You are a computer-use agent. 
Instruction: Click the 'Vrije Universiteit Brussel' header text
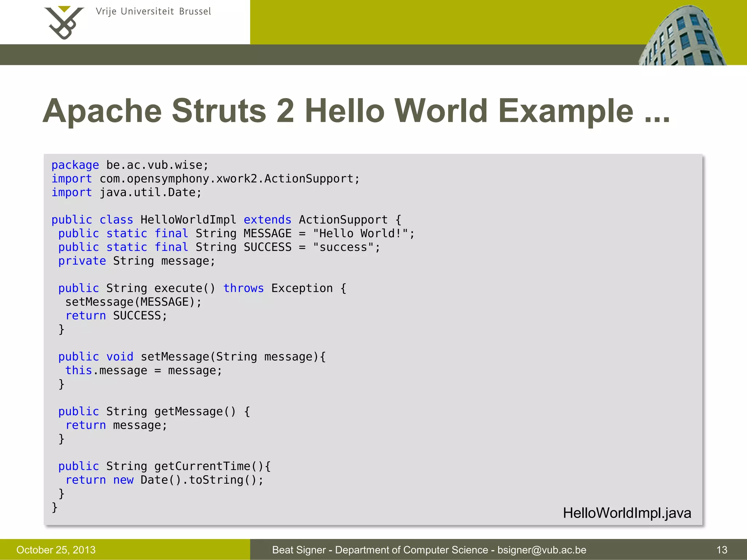pos(154,12)
